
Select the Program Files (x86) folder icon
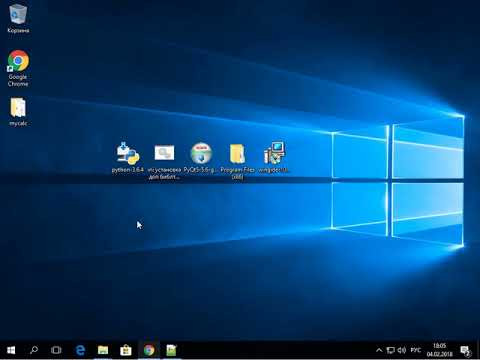pos(237,161)
